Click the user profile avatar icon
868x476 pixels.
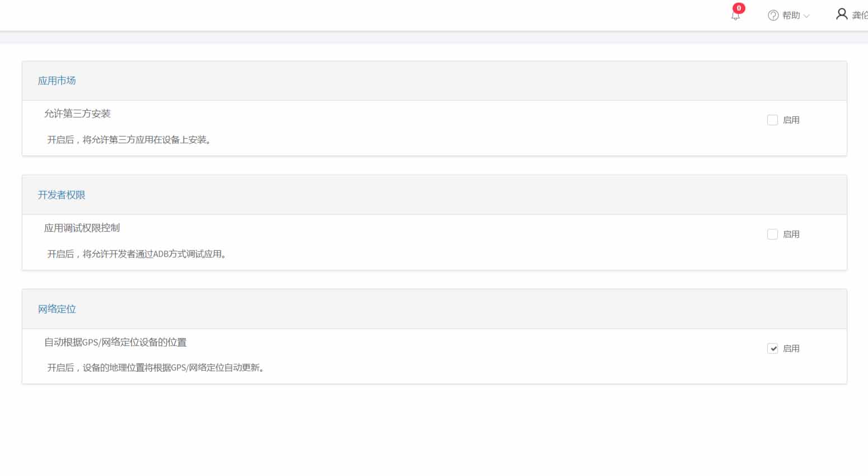tap(841, 15)
